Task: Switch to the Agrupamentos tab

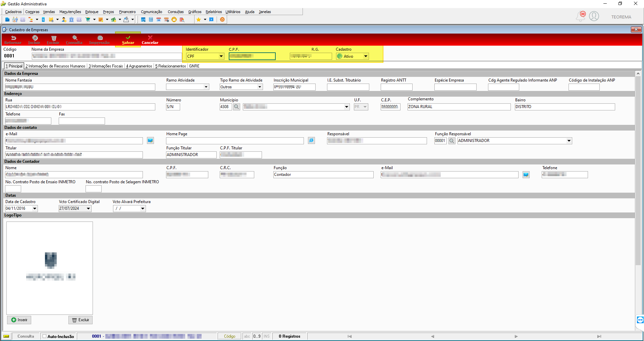Action: coord(139,66)
